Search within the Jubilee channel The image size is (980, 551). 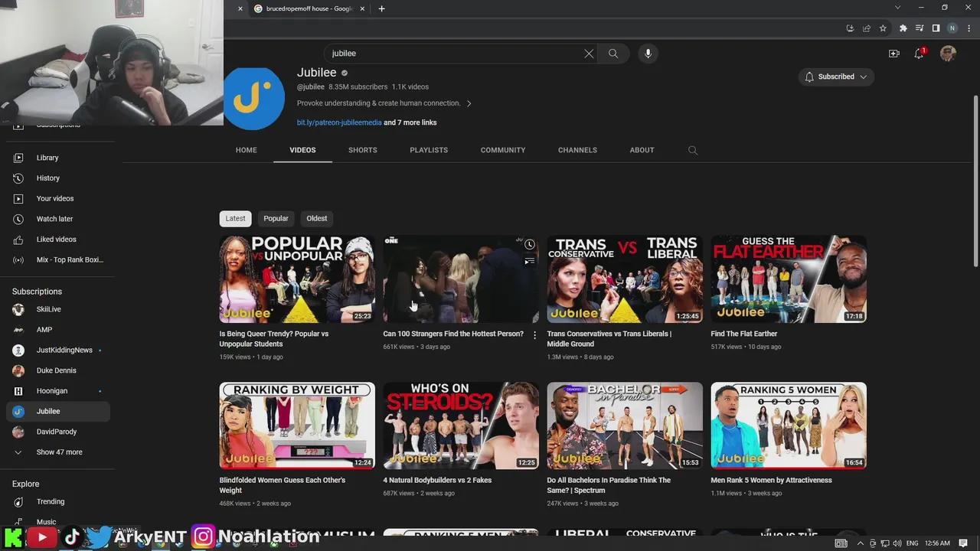tap(693, 151)
